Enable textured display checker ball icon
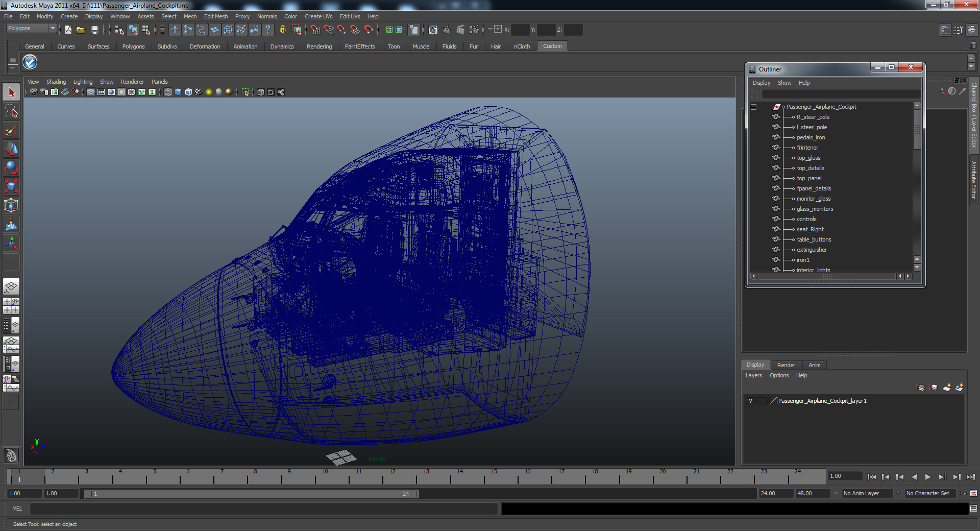This screenshot has height=531, width=980. tap(199, 92)
